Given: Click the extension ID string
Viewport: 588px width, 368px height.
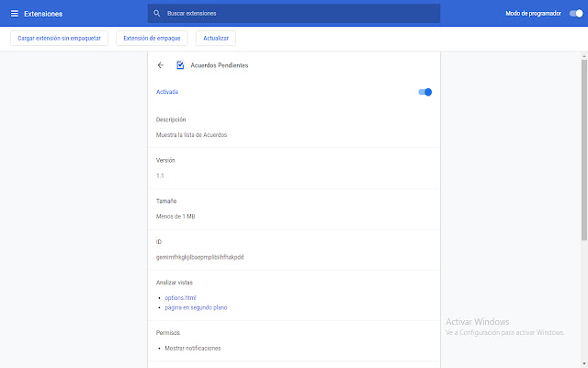Looking at the screenshot, I should [200, 258].
